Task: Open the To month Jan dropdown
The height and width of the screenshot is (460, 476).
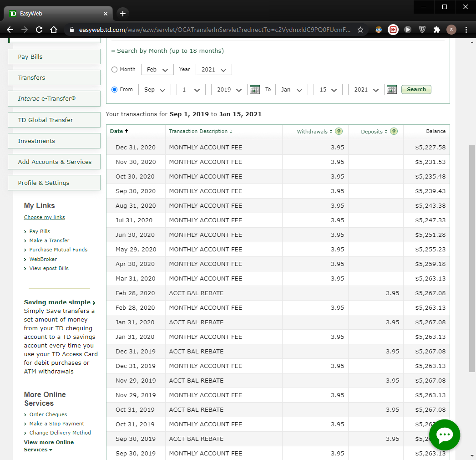Action: tap(291, 90)
